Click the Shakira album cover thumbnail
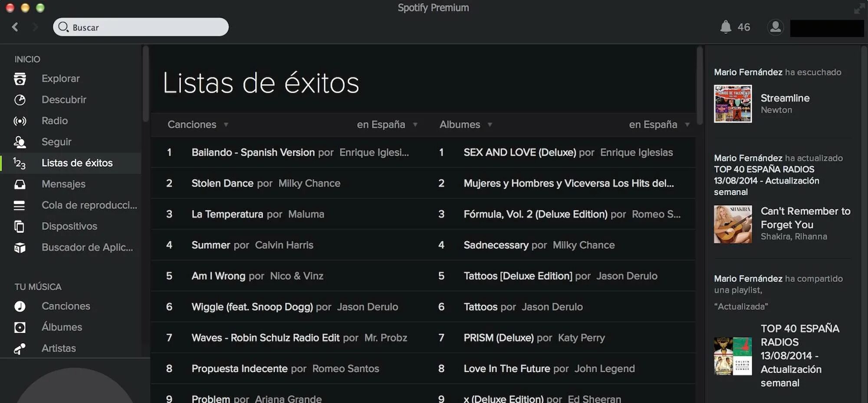Screen dimensions: 868x403 point(733,224)
